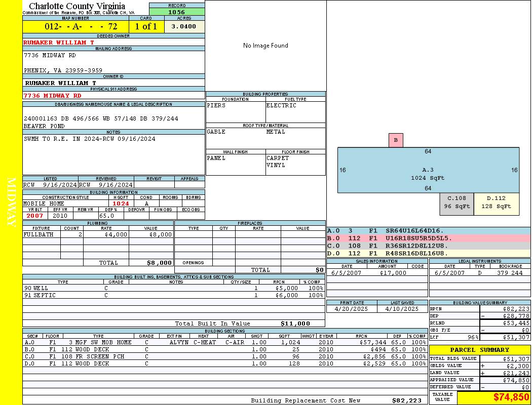The image size is (532, 405).
Task: Select the deeded owner name in red
Action: (x=59, y=43)
